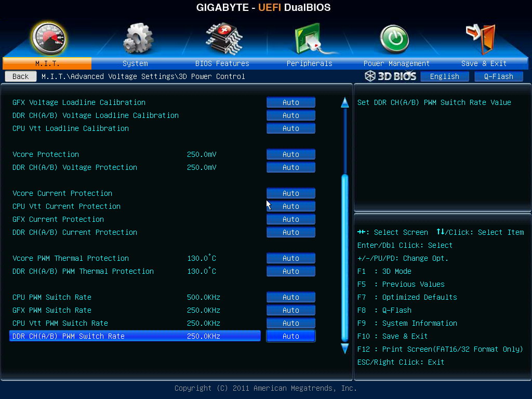Select the DDR CH(A/B) Voltage Loadline Calibration label
Viewport: 532px width, 399px height.
tap(96, 115)
